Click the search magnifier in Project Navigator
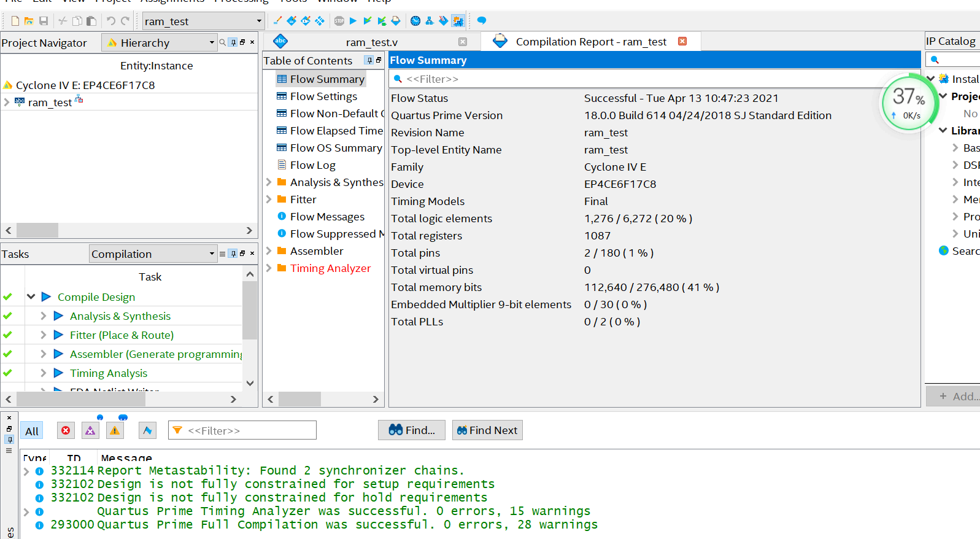 point(223,42)
